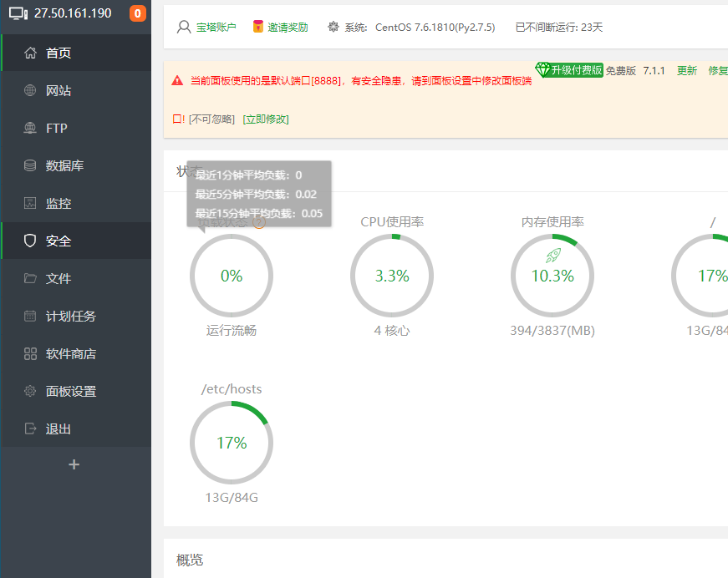
Task: Select the 数据库 database icon
Action: click(x=30, y=165)
